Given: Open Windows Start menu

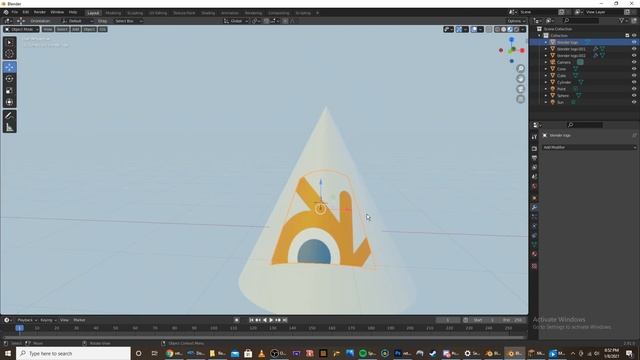Looking at the screenshot, I should [8, 353].
